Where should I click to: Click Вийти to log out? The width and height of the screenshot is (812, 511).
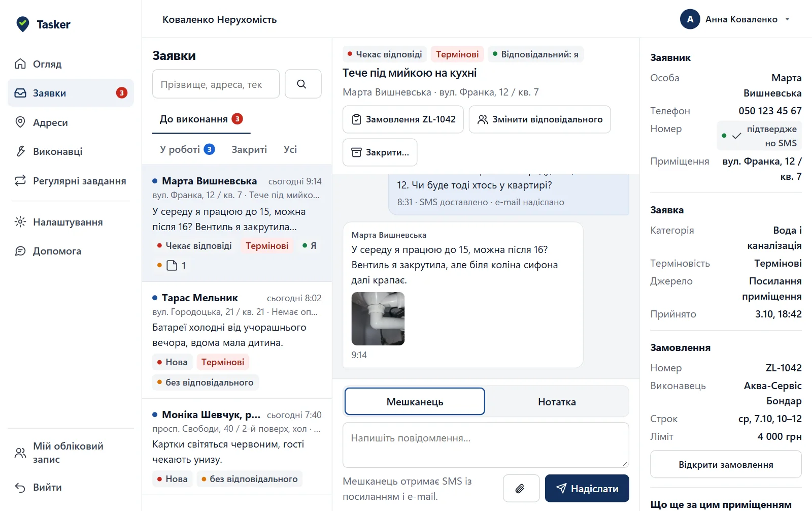(x=71, y=487)
